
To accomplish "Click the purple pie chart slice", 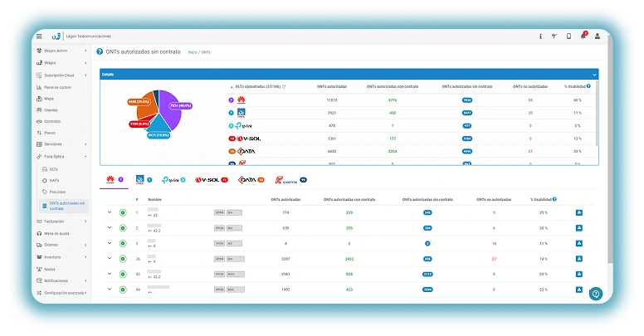I will coord(170,109).
